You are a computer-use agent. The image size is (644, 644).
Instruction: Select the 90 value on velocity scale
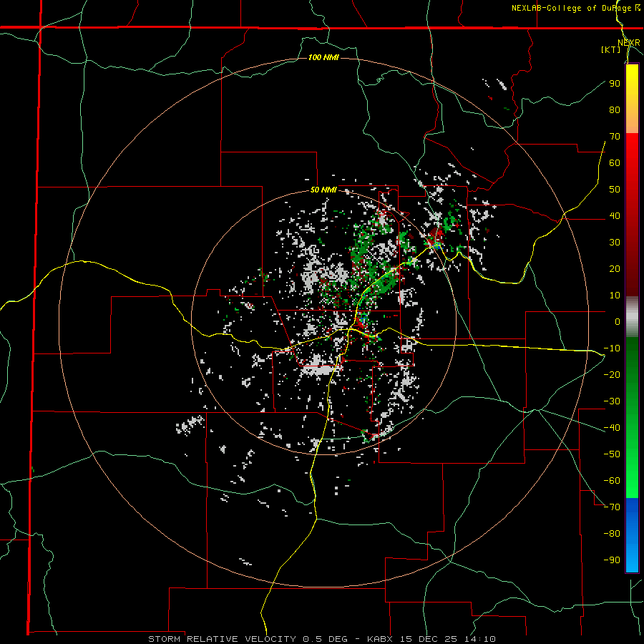(x=615, y=84)
